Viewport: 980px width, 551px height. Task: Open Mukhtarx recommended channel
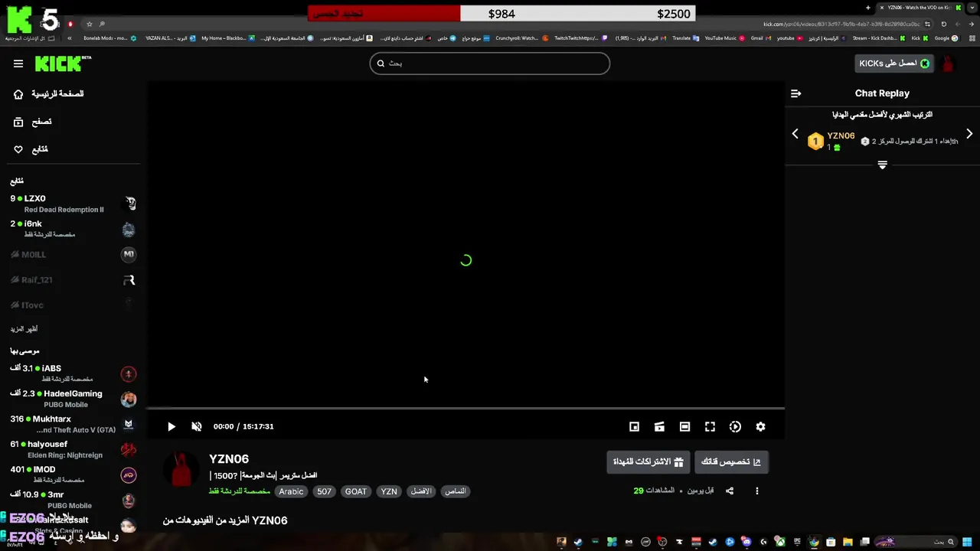click(73, 424)
